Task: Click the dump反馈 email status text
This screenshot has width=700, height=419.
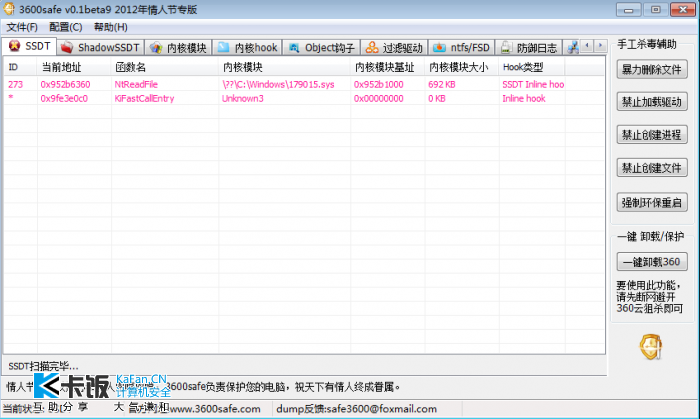Action: click(356, 409)
